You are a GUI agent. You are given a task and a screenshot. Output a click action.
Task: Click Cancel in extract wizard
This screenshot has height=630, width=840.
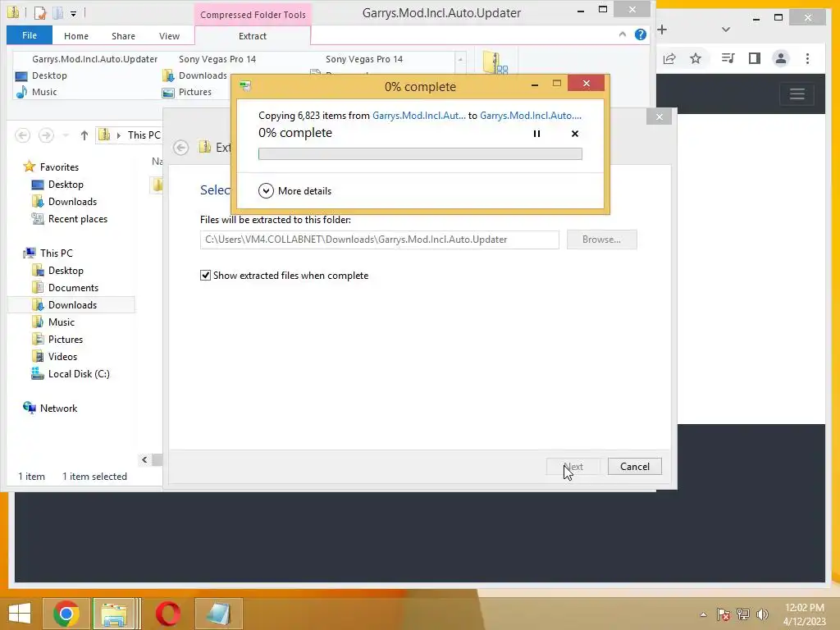tap(635, 467)
